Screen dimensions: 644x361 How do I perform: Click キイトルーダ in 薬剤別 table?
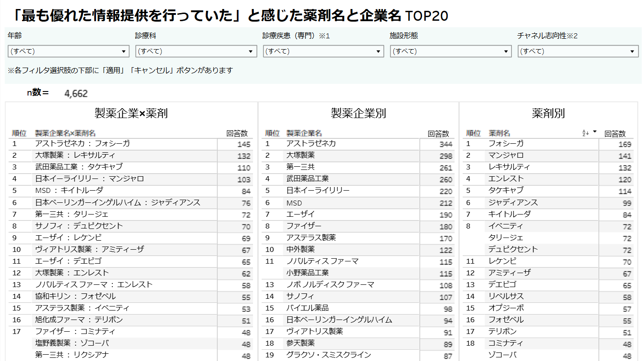pos(510,214)
